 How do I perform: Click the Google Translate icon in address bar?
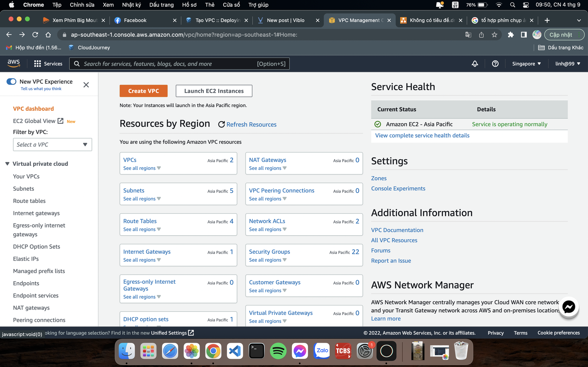[468, 35]
